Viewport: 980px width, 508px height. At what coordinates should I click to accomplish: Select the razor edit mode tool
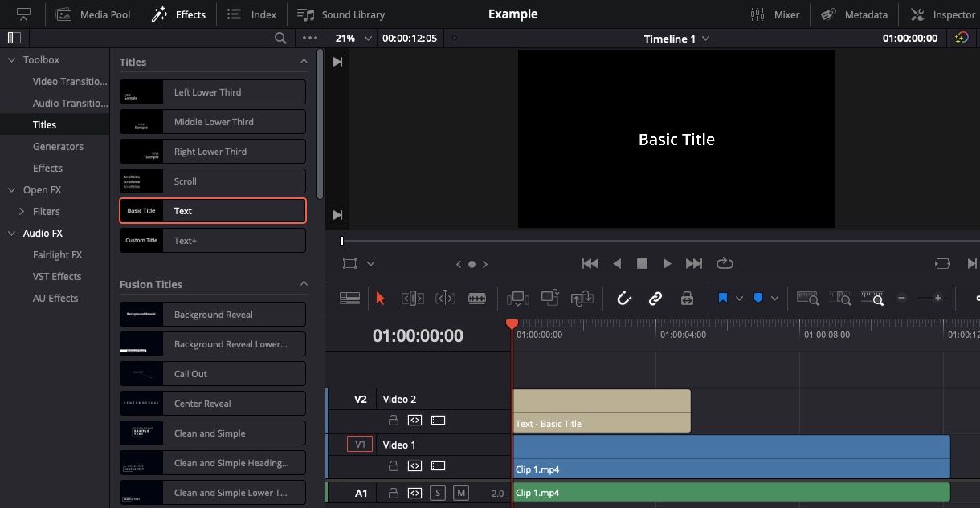tap(477, 298)
